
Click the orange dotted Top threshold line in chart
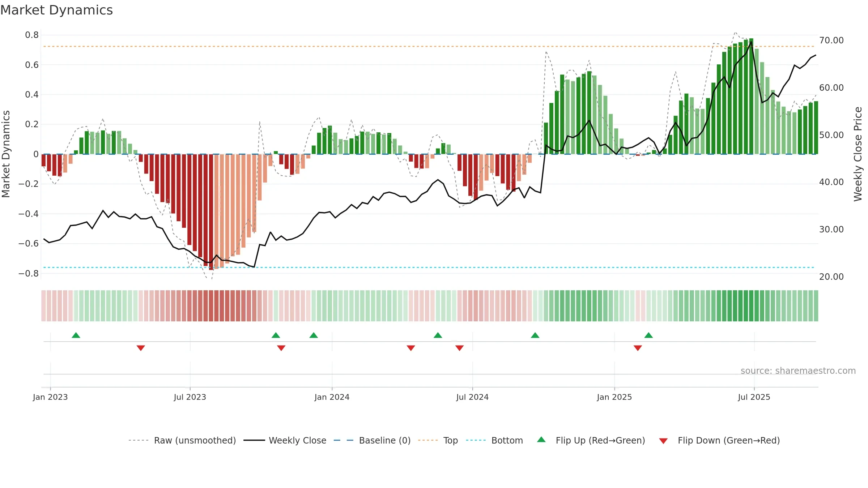[x=429, y=46]
